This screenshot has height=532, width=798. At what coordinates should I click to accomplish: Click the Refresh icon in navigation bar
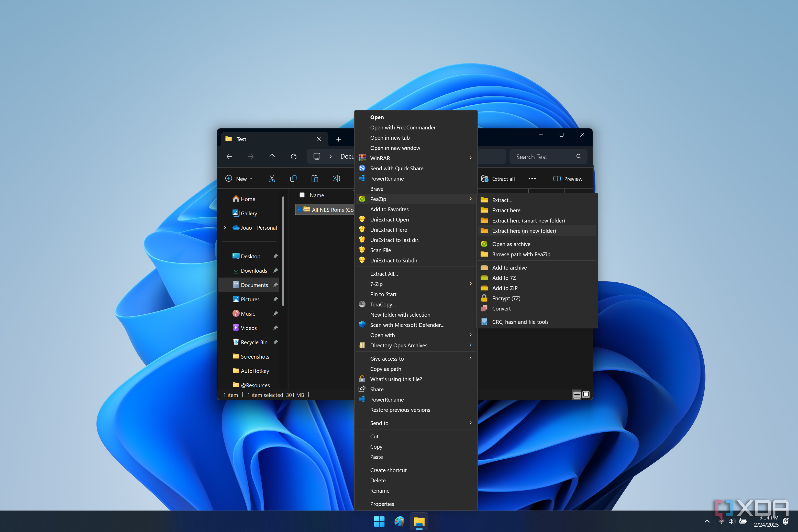[293, 157]
